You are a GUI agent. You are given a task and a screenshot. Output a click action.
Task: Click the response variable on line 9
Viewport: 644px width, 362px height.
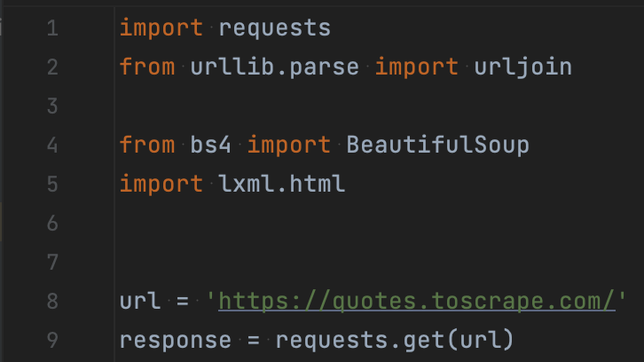(x=176, y=340)
